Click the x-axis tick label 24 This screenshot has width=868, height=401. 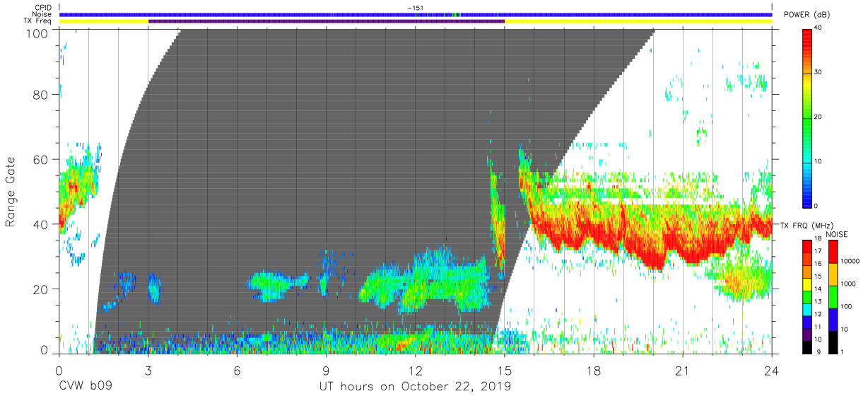[772, 371]
